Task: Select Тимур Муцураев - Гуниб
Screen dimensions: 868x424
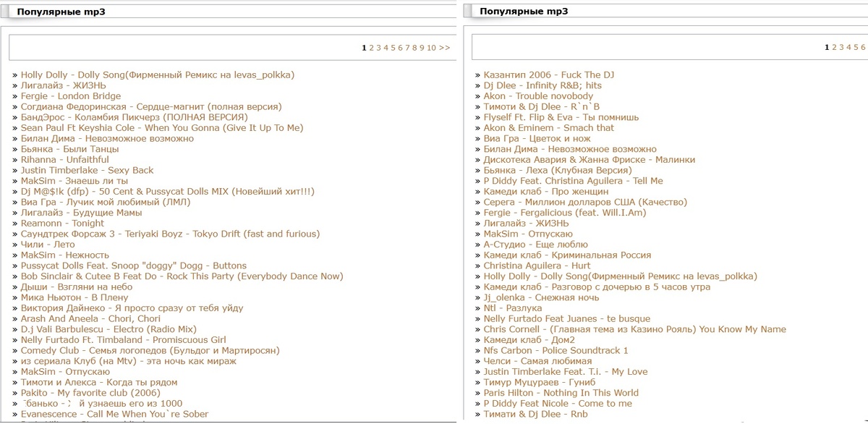Action: click(x=540, y=383)
